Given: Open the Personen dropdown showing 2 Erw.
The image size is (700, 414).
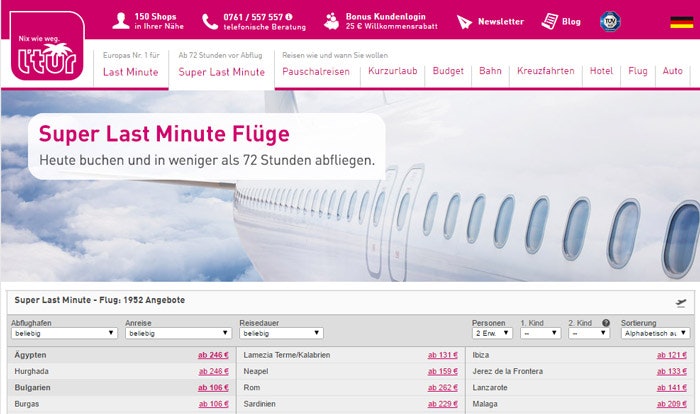Looking at the screenshot, I should 492,333.
